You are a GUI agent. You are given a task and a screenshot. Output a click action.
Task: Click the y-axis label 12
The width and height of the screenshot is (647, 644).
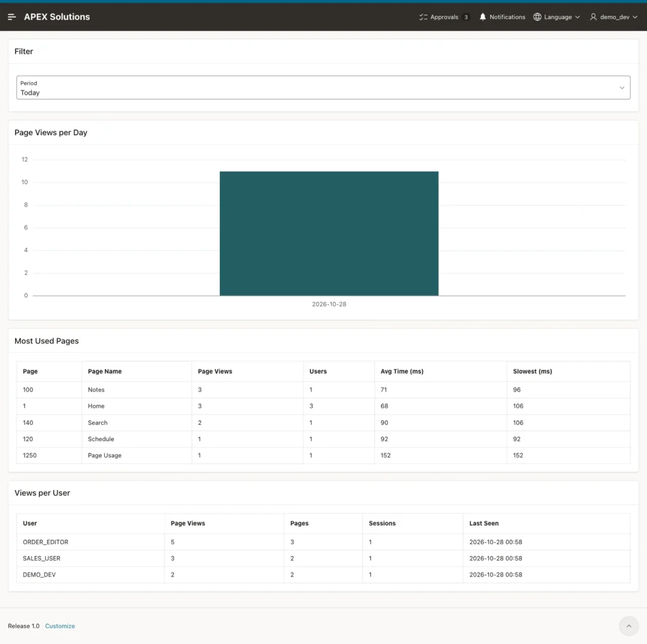25,160
